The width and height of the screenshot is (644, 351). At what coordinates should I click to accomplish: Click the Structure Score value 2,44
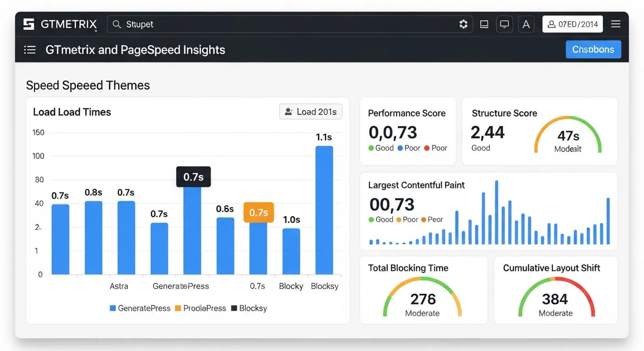pos(488,133)
